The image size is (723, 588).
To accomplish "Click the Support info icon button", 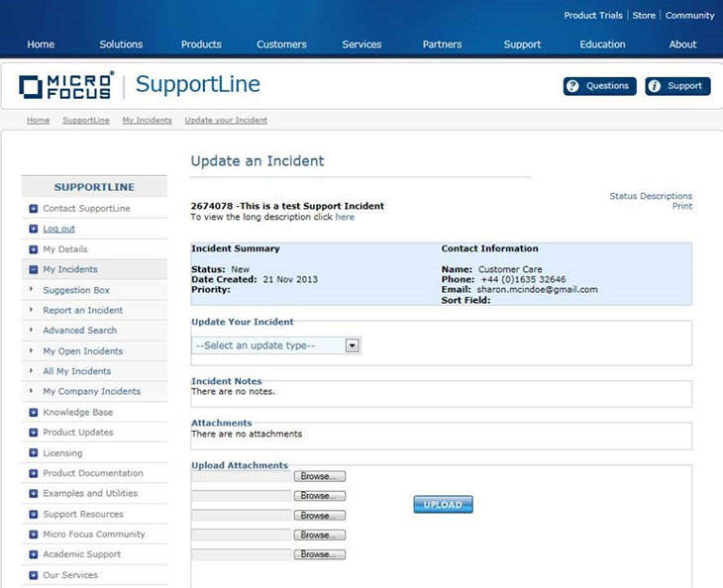I will coord(677,86).
